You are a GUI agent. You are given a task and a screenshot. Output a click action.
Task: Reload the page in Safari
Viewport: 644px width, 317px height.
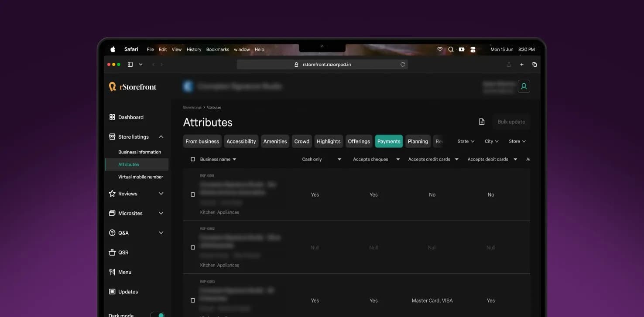point(403,64)
